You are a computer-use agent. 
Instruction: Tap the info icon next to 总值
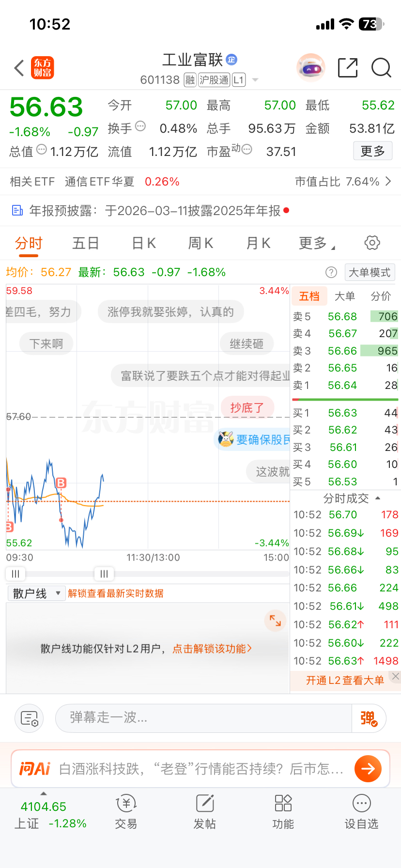coord(42,149)
